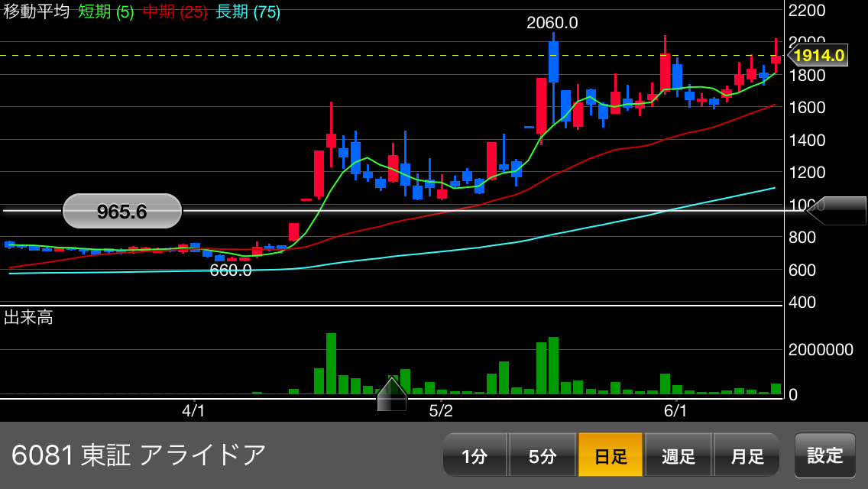Tap the tallest green volume bar
The height and width of the screenshot is (489, 868).
pyautogui.click(x=331, y=364)
